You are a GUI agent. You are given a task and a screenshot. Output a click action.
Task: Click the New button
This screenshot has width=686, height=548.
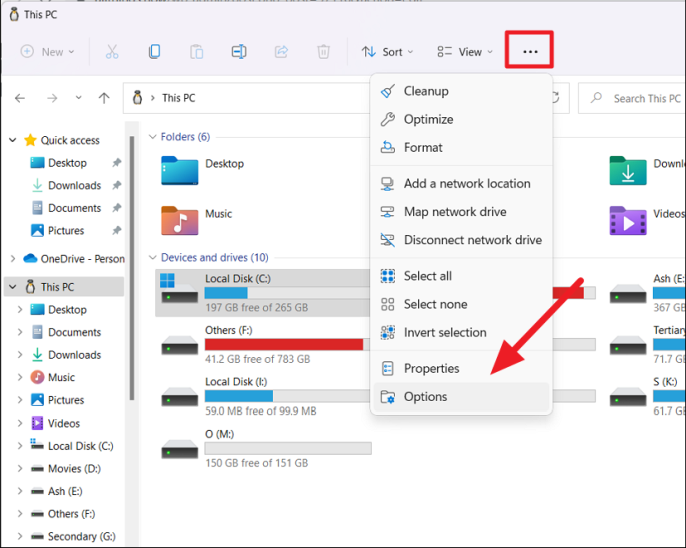coord(47,52)
